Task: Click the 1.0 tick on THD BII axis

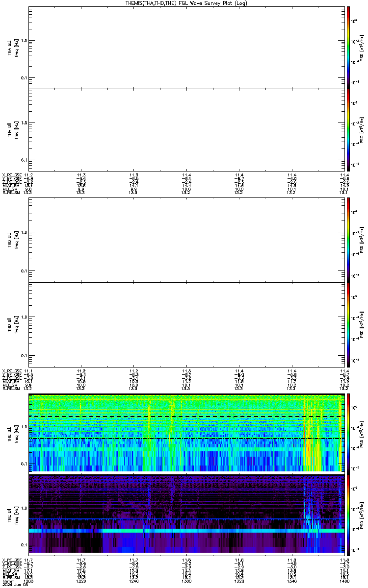Action: 24,317
